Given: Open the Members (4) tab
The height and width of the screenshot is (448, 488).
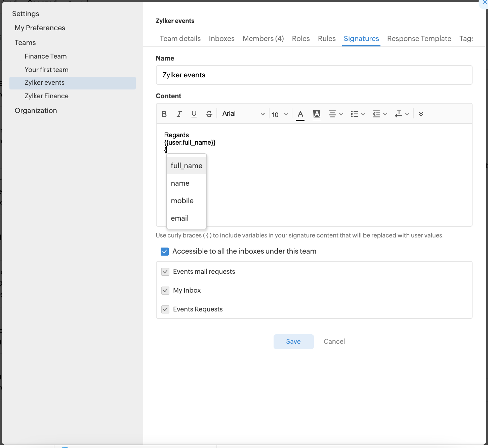Looking at the screenshot, I should click(263, 39).
